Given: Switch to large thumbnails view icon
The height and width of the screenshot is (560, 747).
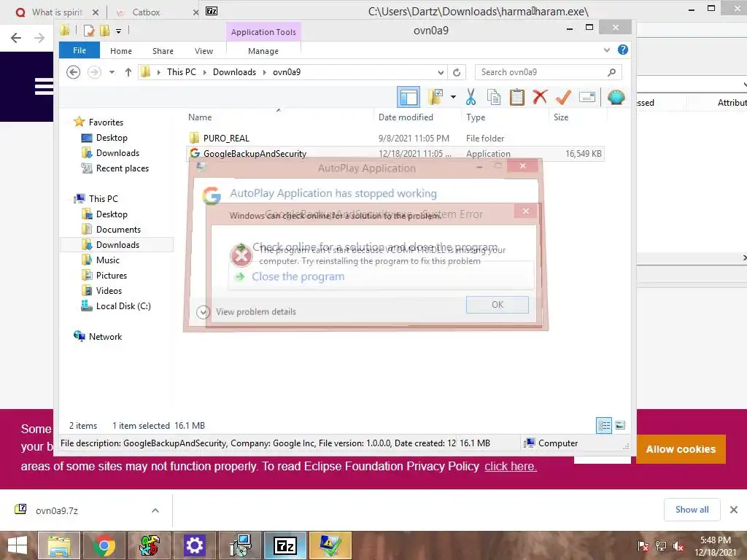Looking at the screenshot, I should [620, 425].
